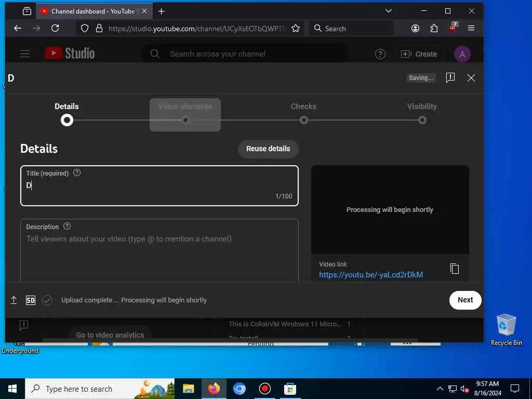Open Firefox application hamburger menu
532x399 pixels.
pyautogui.click(x=471, y=28)
